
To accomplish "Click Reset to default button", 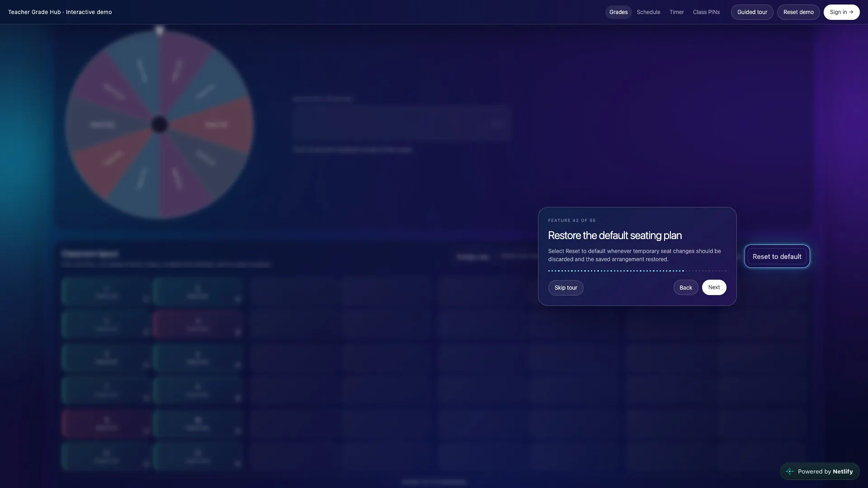I will tap(777, 257).
